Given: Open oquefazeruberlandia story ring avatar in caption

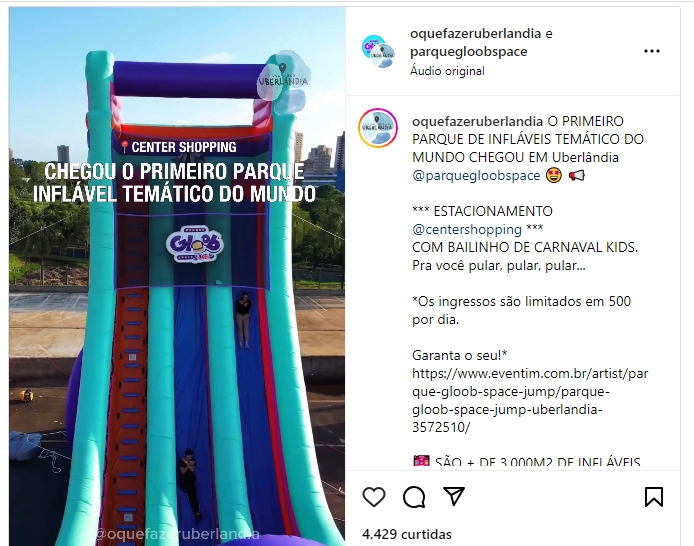Looking at the screenshot, I should [378, 128].
